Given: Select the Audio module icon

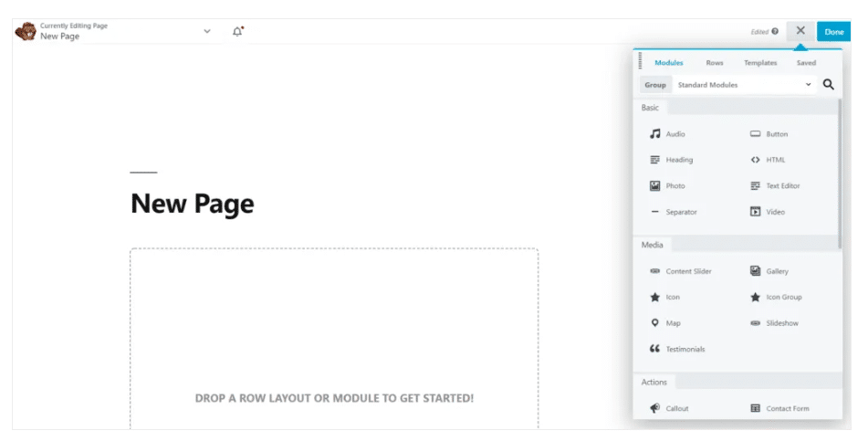Looking at the screenshot, I should click(654, 133).
